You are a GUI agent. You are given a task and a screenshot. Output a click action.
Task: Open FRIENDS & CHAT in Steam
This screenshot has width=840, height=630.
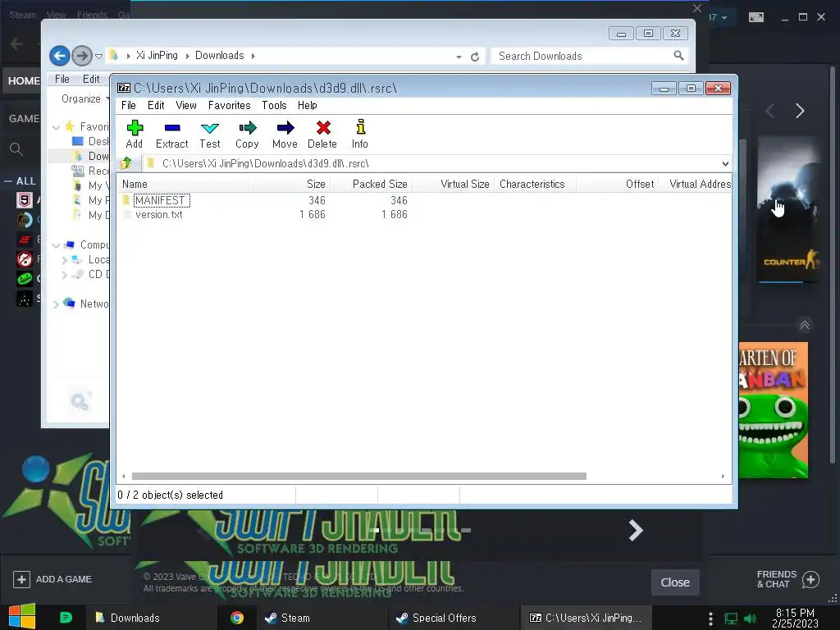(788, 580)
